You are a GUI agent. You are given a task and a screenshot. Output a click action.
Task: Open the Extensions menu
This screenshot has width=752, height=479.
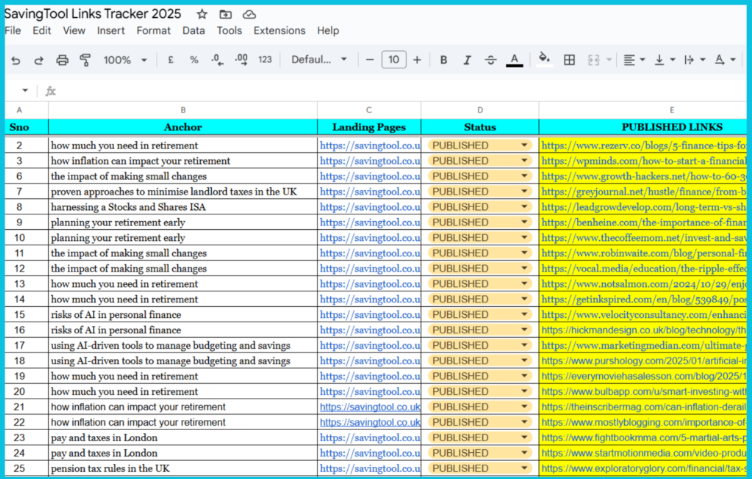(279, 31)
